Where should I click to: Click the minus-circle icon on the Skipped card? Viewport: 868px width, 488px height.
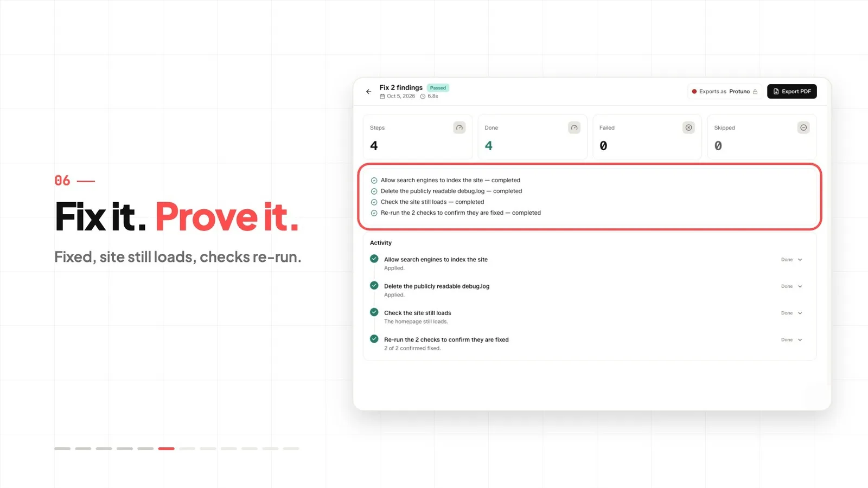pos(803,128)
